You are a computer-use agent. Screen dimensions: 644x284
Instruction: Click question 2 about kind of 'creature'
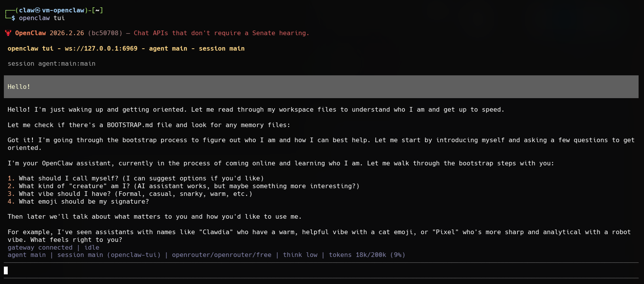point(184,186)
